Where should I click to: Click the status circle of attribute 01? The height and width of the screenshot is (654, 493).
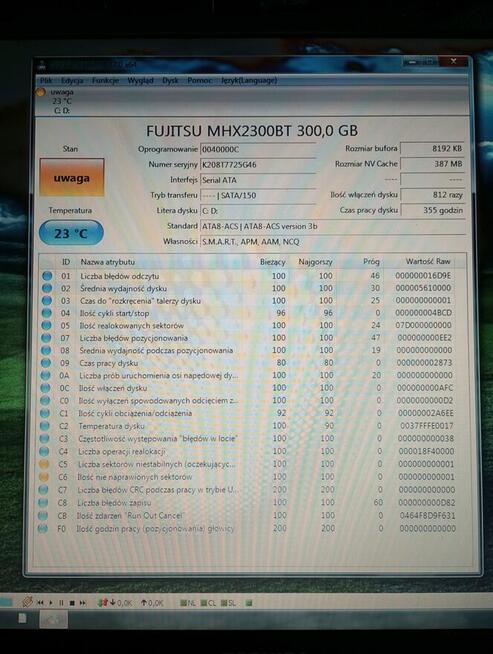(47, 276)
